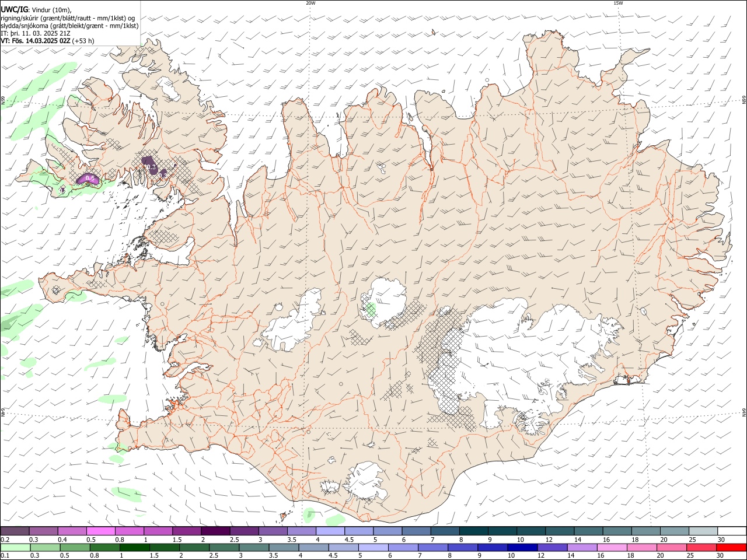Select the pale green 0.1 rain legend swatch
Screen dimensions: 747x560
point(15,548)
